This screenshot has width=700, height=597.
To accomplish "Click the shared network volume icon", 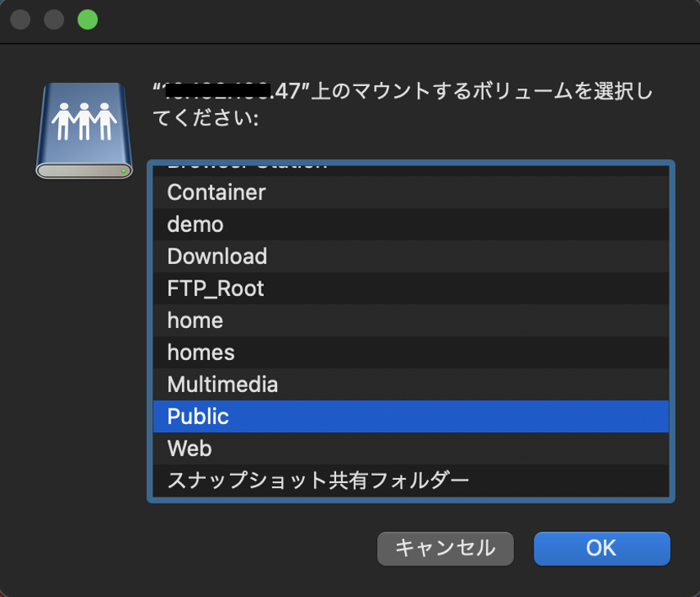I will [84, 130].
